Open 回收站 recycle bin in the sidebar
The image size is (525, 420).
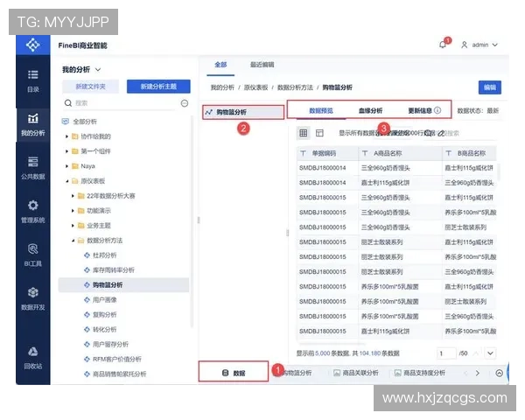point(33,358)
